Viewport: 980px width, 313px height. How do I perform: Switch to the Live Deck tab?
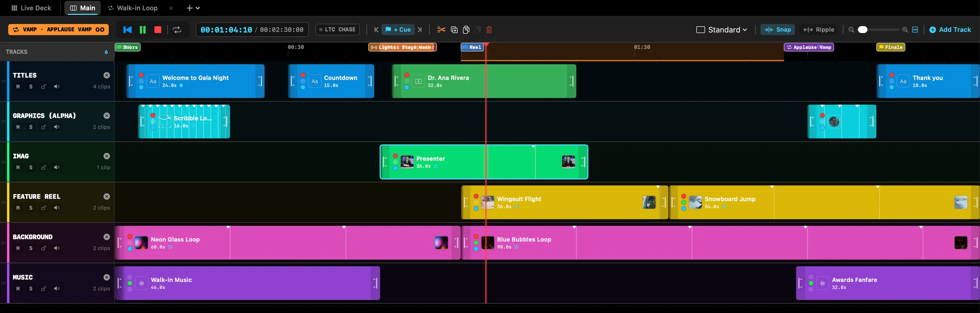31,8
